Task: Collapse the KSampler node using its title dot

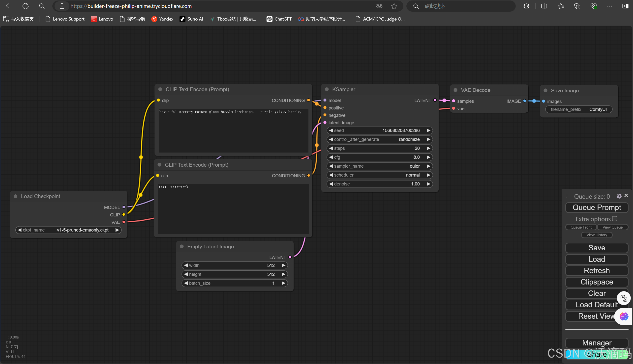Action: (x=327, y=89)
